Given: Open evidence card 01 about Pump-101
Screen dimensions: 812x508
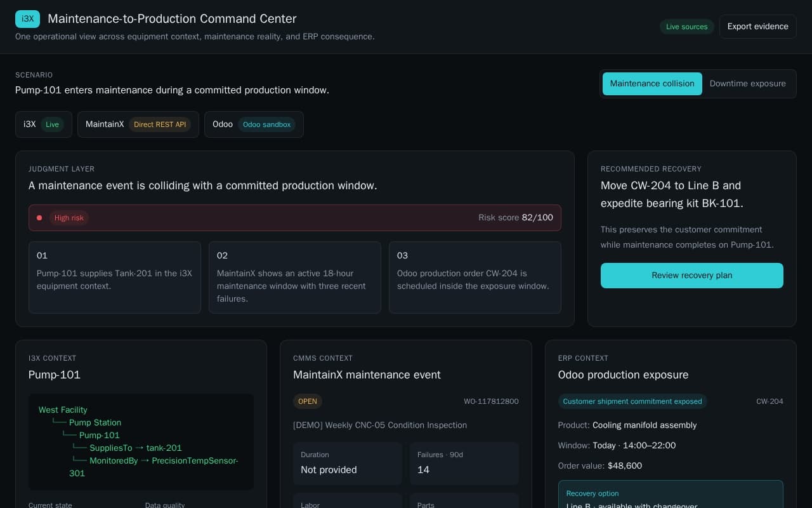Looking at the screenshot, I should pos(115,277).
